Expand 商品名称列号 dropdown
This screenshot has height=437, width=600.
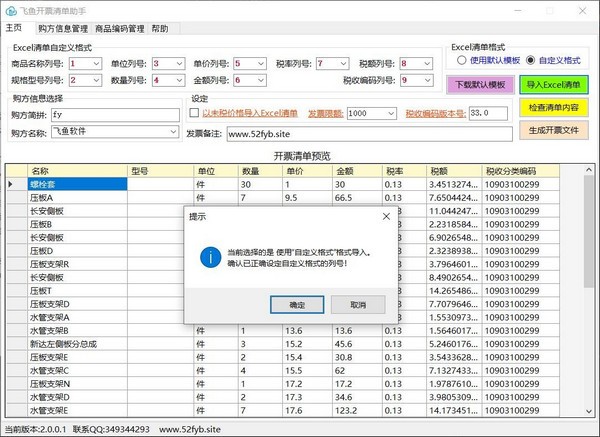(x=97, y=63)
